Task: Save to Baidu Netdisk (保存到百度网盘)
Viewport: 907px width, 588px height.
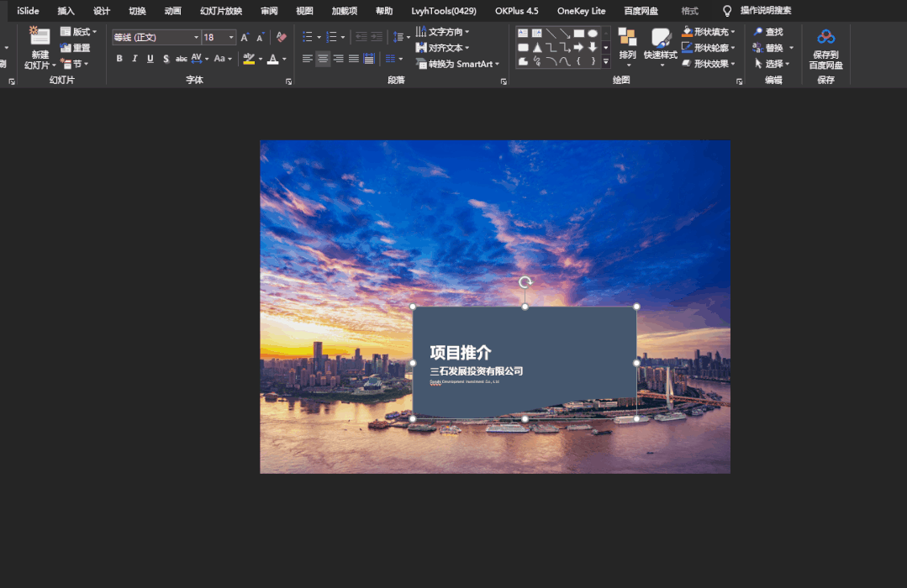Action: click(x=825, y=50)
